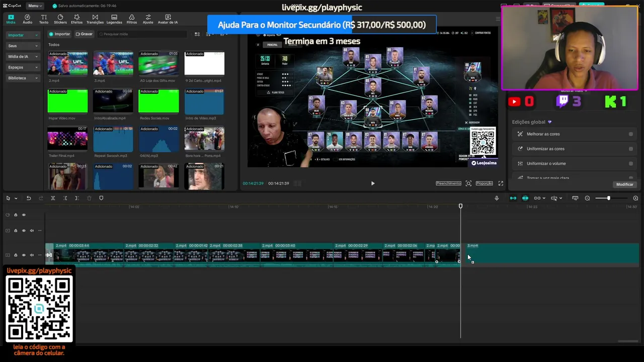Click the preview snapshot focus icon
The width and height of the screenshot is (644, 362).
click(x=468, y=184)
